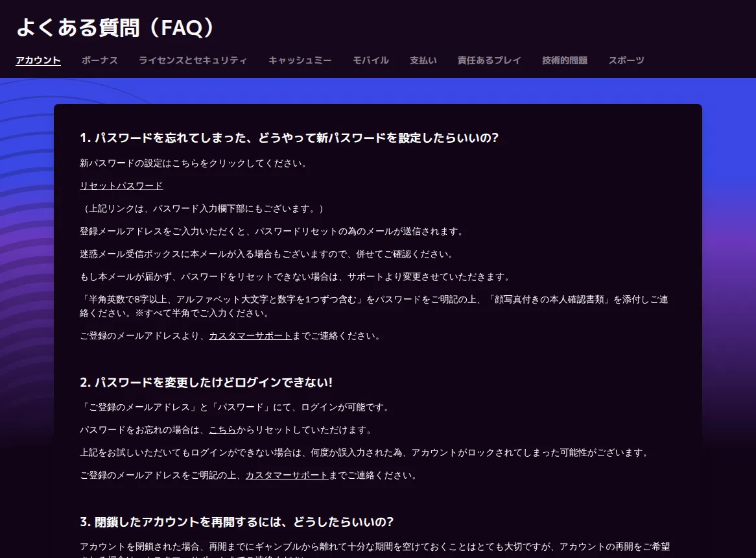The image size is (756, 558).
Task: Open カスタマーサポート link in question 2
Action: 287,475
